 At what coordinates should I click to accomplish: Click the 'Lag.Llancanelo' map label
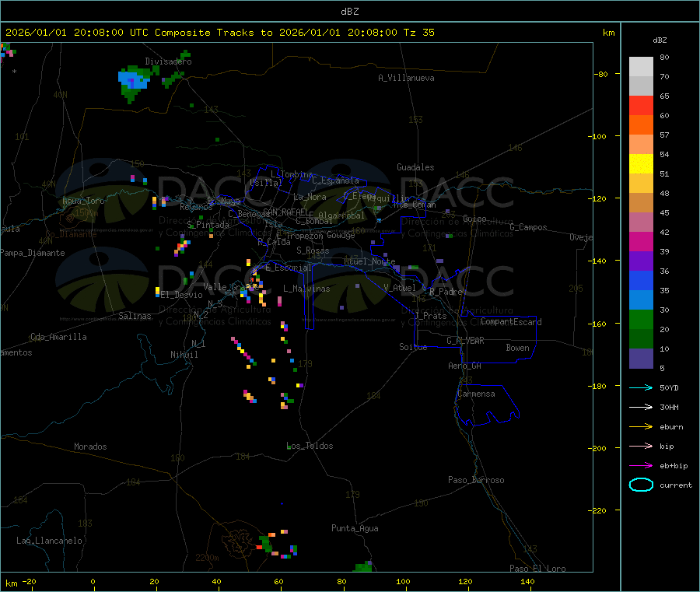[x=49, y=541]
